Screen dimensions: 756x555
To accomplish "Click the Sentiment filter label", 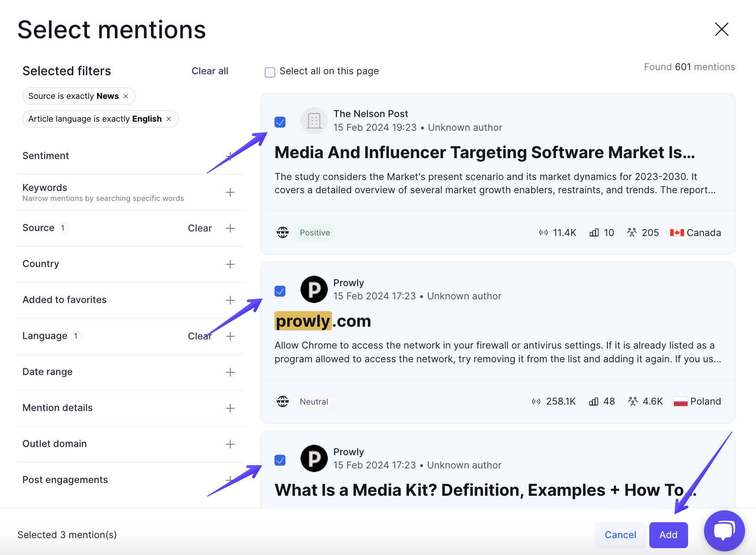I will (46, 156).
